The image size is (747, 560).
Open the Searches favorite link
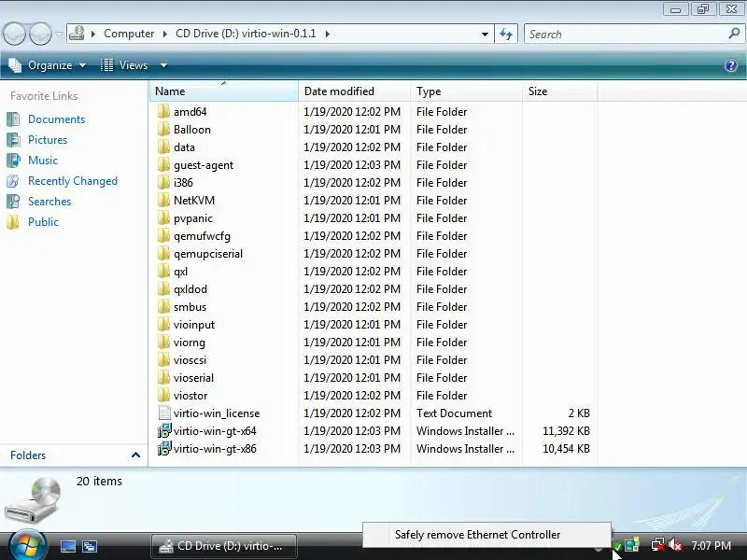(49, 201)
